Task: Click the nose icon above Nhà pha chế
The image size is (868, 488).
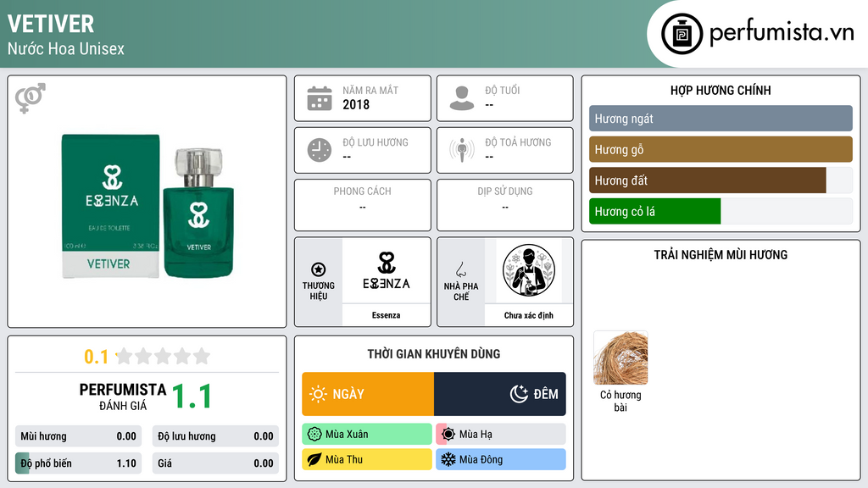Action: pyautogui.click(x=460, y=269)
